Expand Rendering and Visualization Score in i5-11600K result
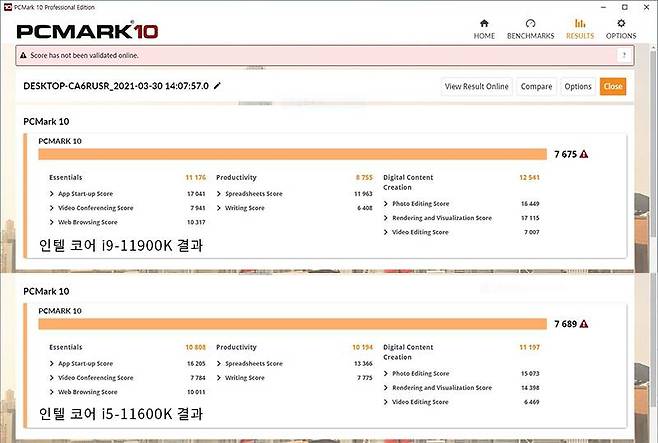 pos(386,388)
